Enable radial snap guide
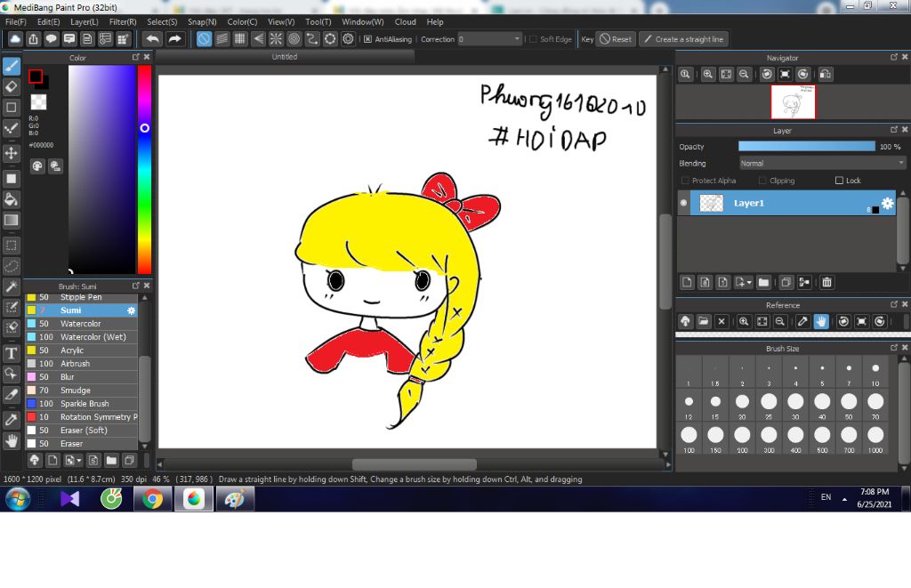 tap(276, 39)
